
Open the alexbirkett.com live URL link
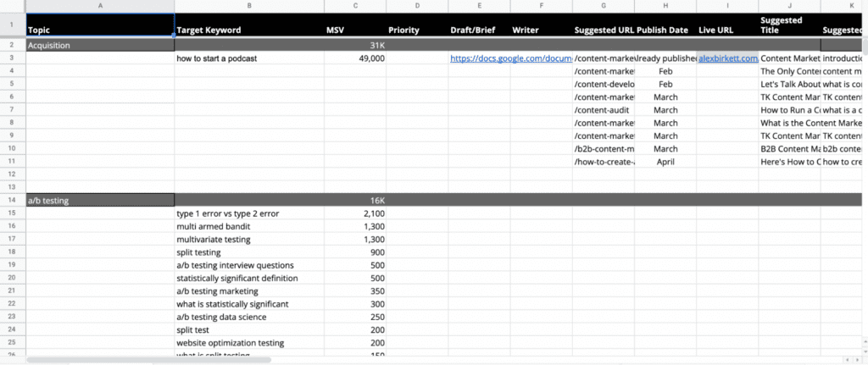coord(728,58)
